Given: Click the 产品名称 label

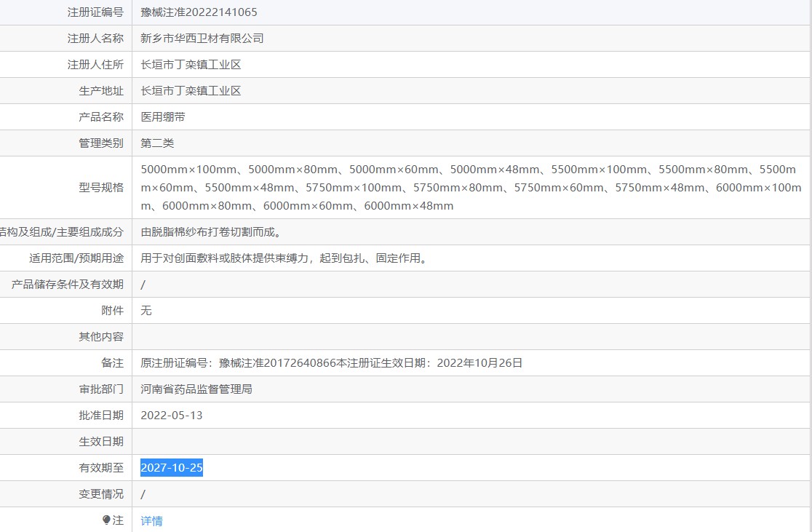Looking at the screenshot, I should (101, 117).
